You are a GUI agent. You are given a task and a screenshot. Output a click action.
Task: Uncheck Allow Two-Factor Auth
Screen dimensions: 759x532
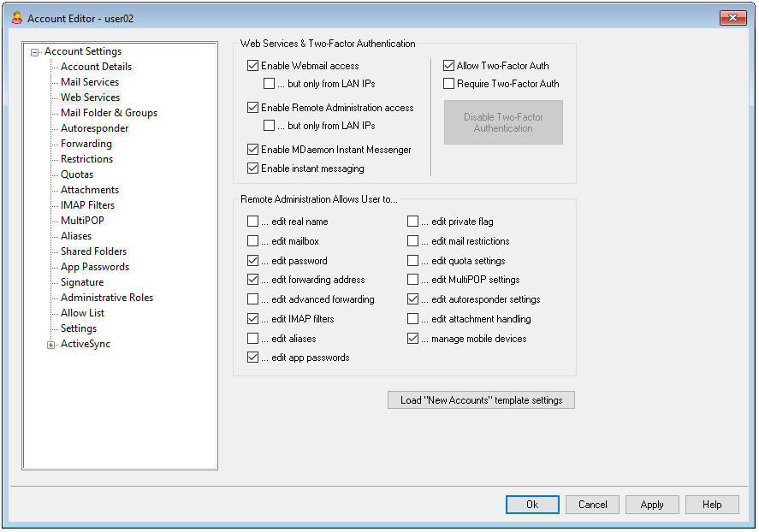pos(449,66)
